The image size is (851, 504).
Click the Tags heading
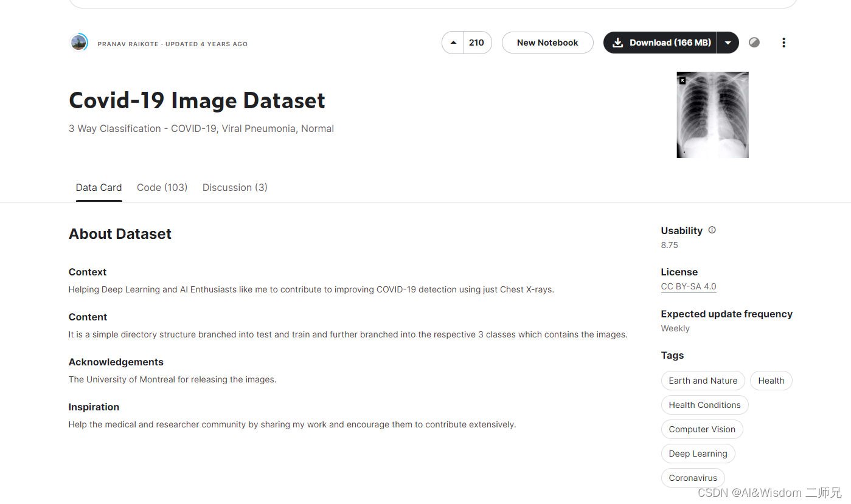coord(673,355)
